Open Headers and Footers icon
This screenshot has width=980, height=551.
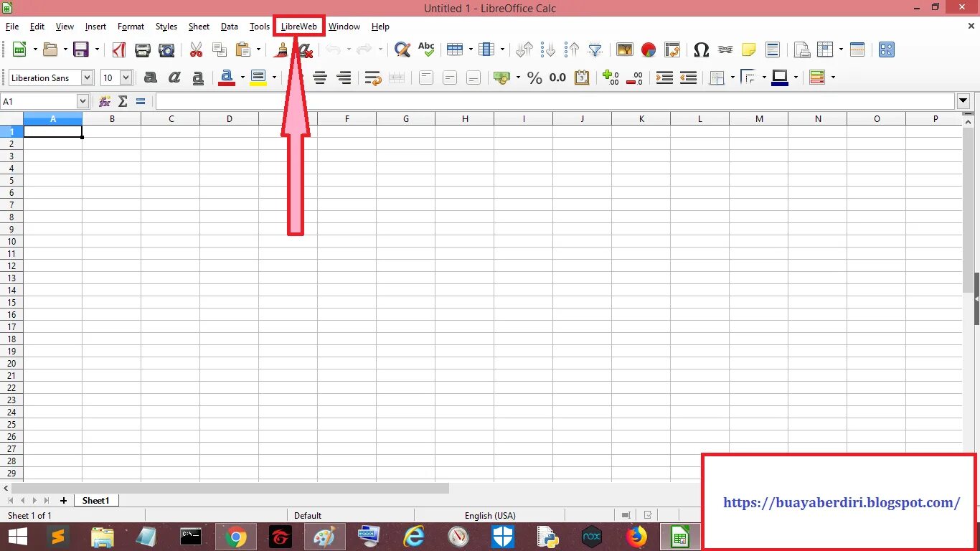[773, 50]
